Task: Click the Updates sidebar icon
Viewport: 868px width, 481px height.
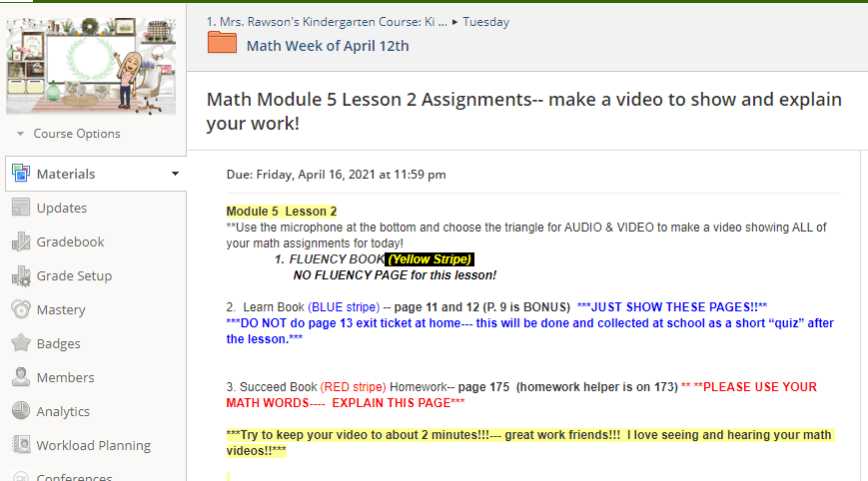Action: click(x=21, y=208)
